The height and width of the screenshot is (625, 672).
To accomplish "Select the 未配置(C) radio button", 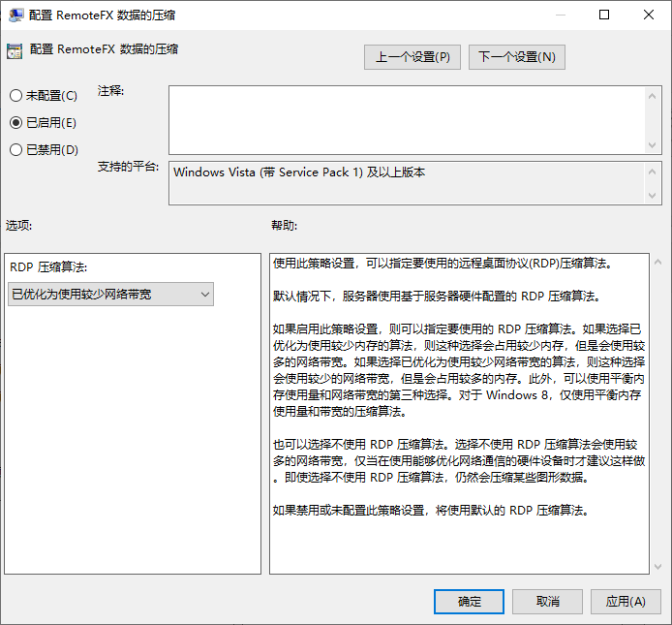I will click(x=15, y=96).
